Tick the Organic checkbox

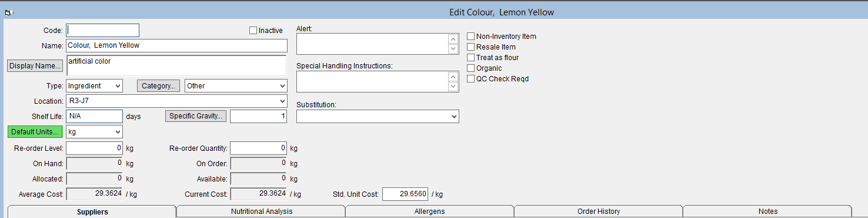tap(470, 68)
